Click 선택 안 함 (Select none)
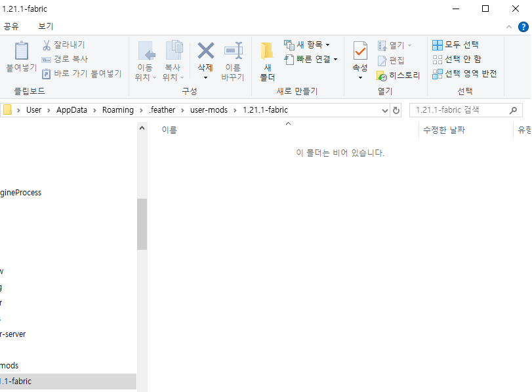The image size is (532, 392). point(457,60)
